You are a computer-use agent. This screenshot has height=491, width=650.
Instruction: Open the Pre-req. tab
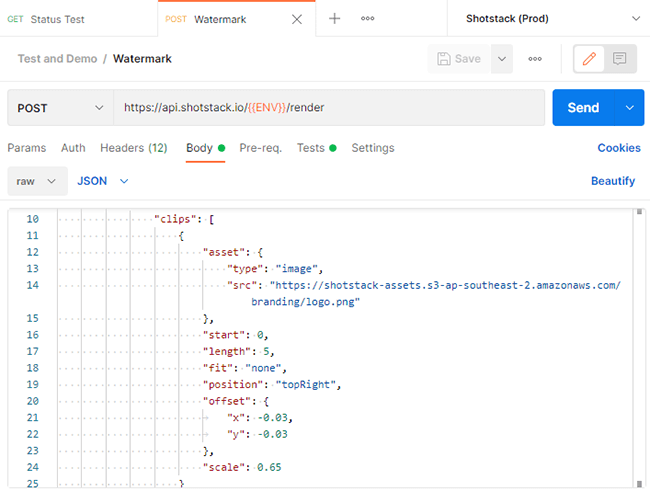[x=260, y=148]
